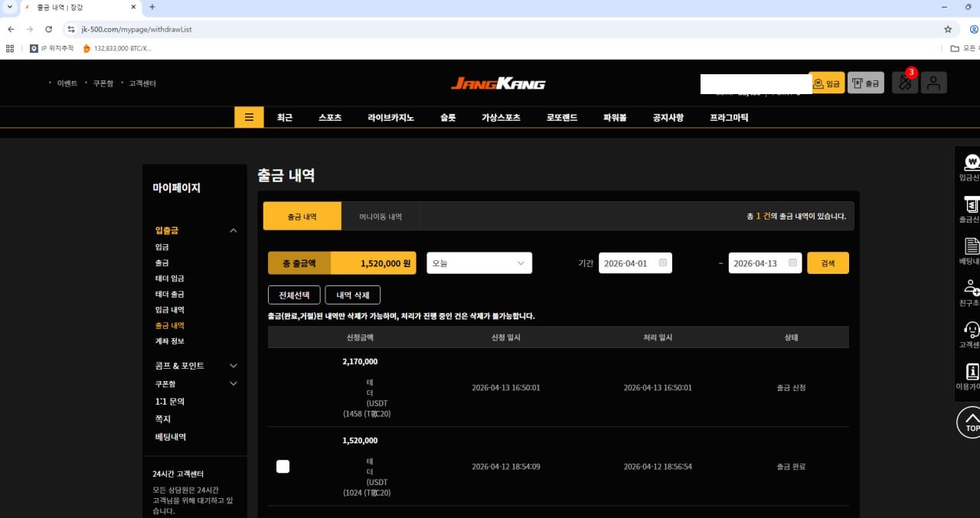This screenshot has width=980, height=518.
Task: Collapse the 입출금 sidebar section
Action: [x=234, y=230]
